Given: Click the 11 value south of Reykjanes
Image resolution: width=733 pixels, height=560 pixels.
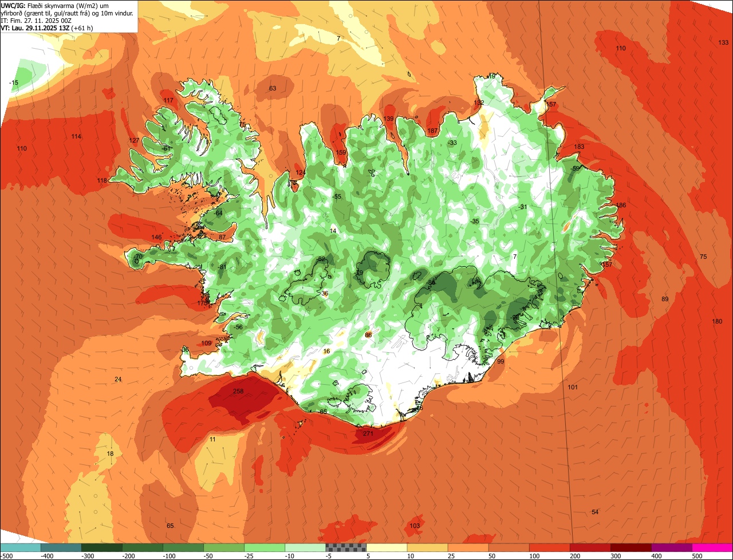Looking at the screenshot, I should tap(212, 440).
